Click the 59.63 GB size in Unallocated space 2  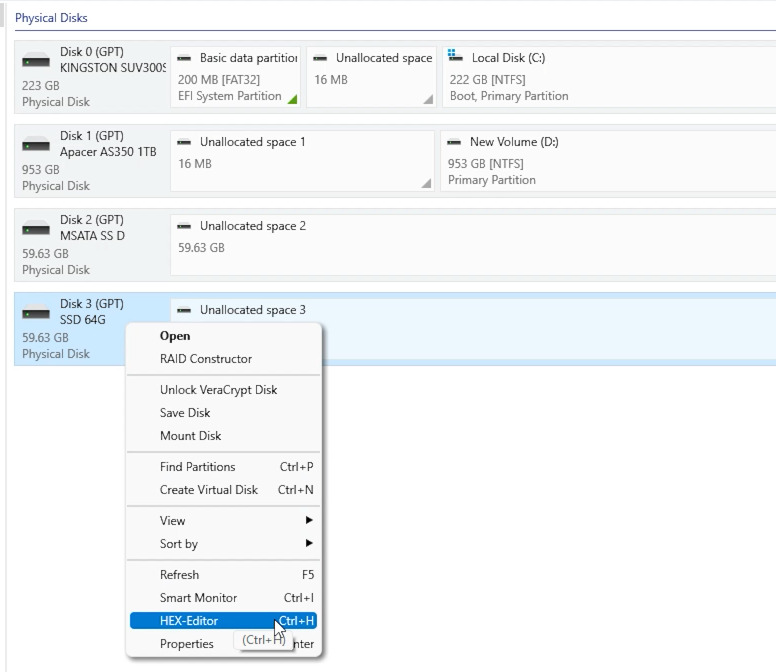coord(201,248)
